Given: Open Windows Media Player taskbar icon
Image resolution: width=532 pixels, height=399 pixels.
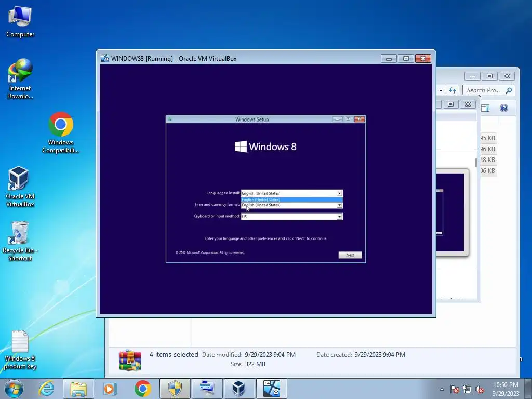Looking at the screenshot, I should pyautogui.click(x=110, y=389).
